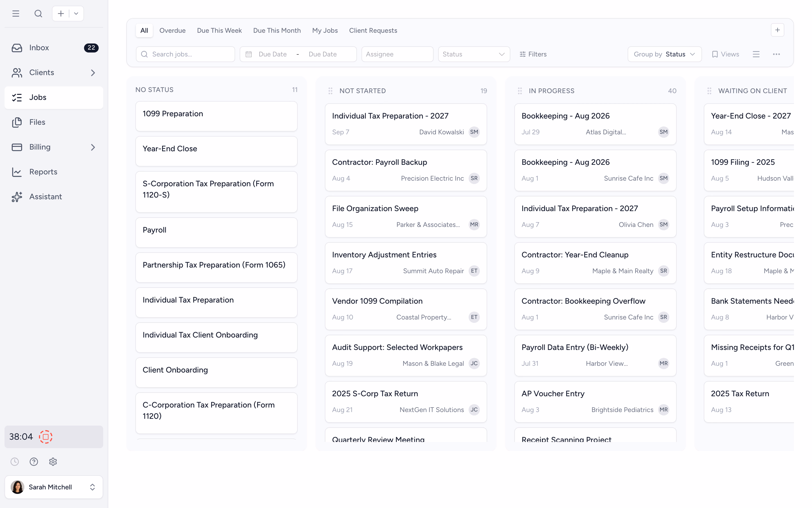The height and width of the screenshot is (508, 812).
Task: Open settings gear icon
Action: pos(53,462)
